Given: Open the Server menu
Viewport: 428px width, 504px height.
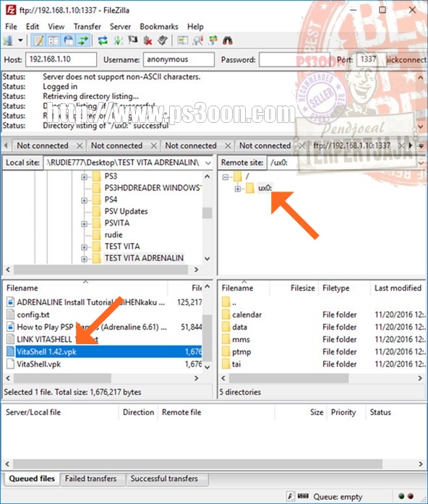Looking at the screenshot, I should [x=120, y=26].
